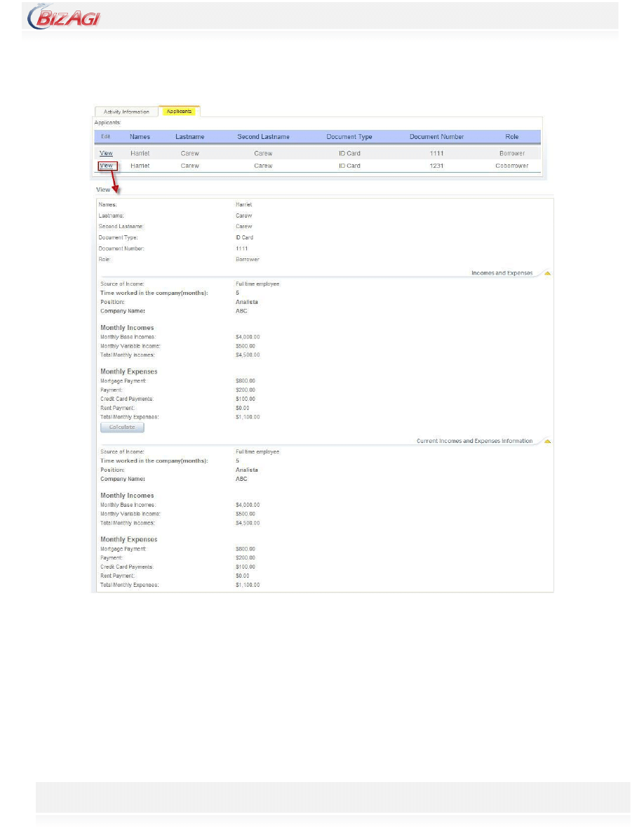Image resolution: width=644 pixels, height=834 pixels.
Task: Click the Lastname column header
Action: (x=189, y=137)
